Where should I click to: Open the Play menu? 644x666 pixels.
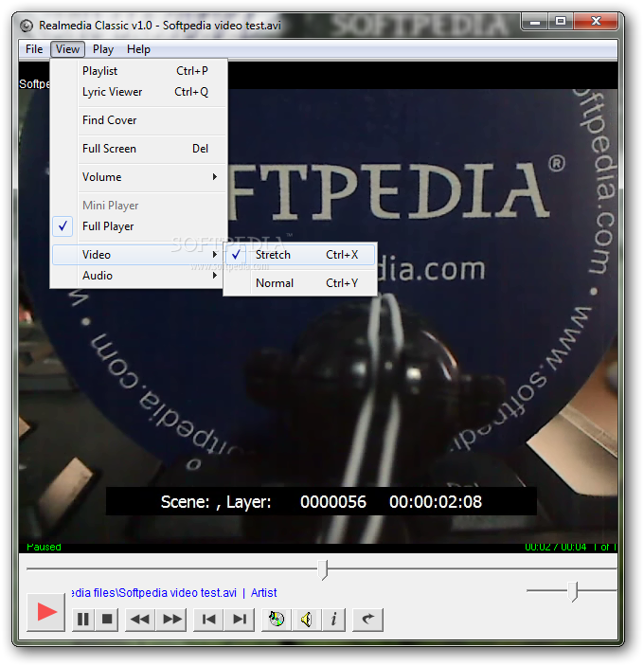click(103, 49)
